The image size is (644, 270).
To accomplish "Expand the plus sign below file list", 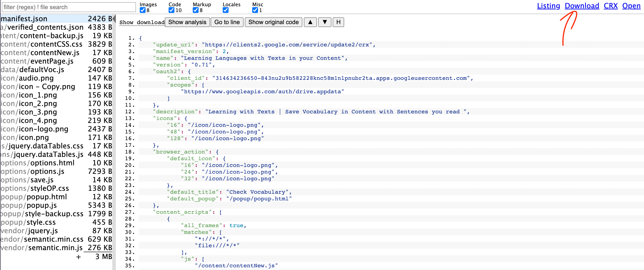I will [78, 257].
